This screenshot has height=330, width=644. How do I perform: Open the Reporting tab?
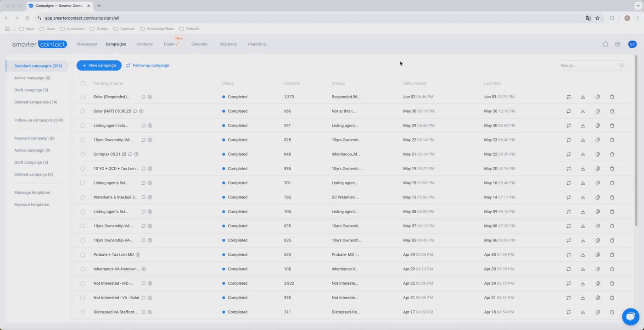pyautogui.click(x=257, y=44)
